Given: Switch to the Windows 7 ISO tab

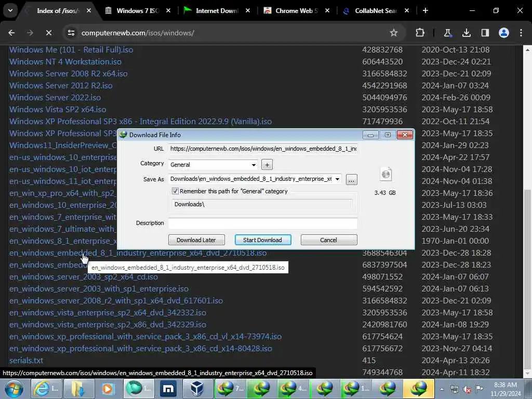Looking at the screenshot, I should click(x=138, y=10).
